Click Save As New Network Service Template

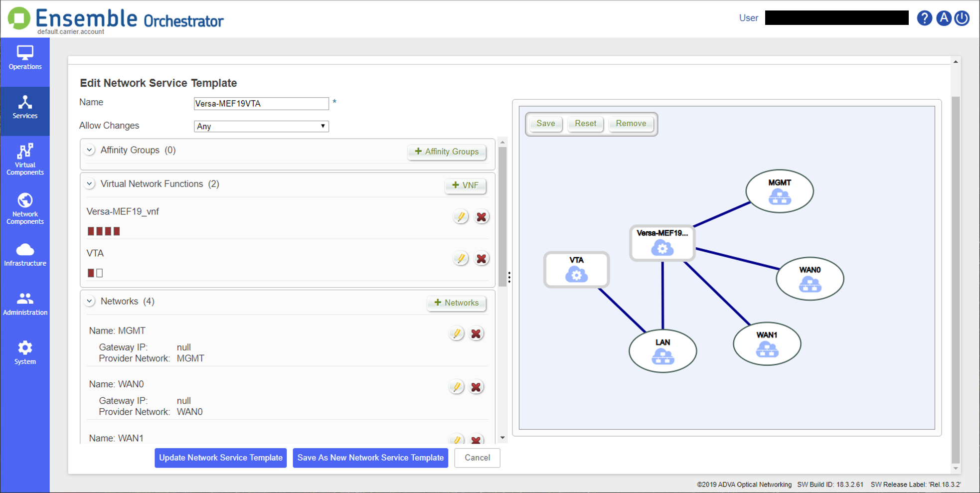(x=370, y=458)
